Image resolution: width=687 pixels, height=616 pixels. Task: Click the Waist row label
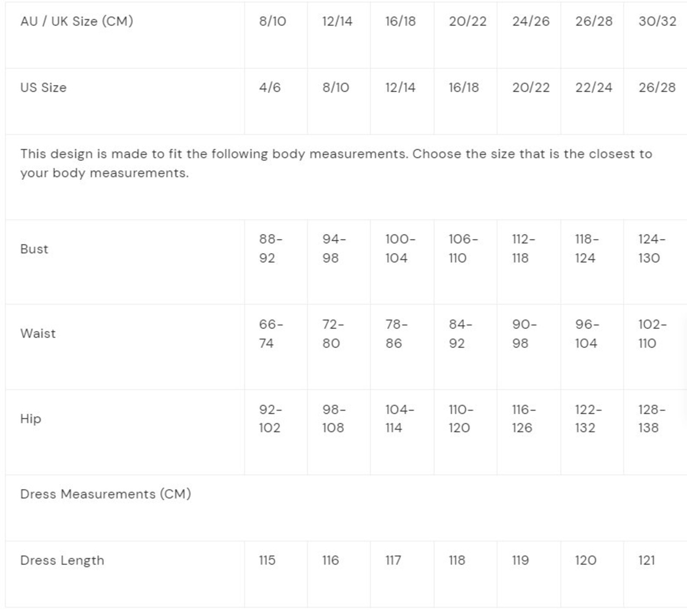click(38, 333)
